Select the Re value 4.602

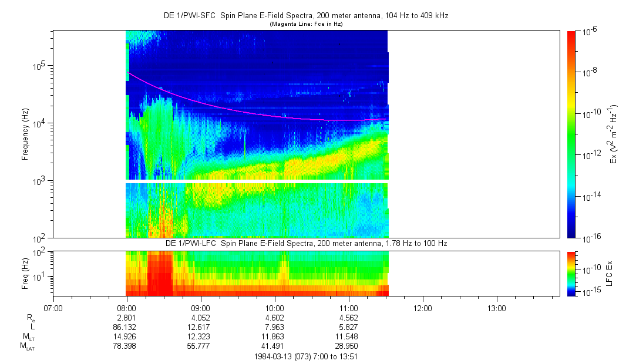coord(271,317)
